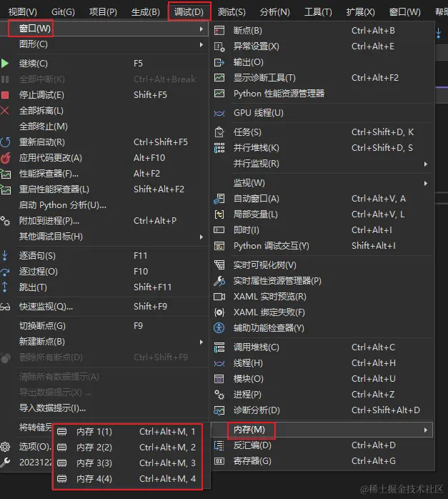Click the Attach to Process gears icon
The image size is (448, 499).
[5, 221]
